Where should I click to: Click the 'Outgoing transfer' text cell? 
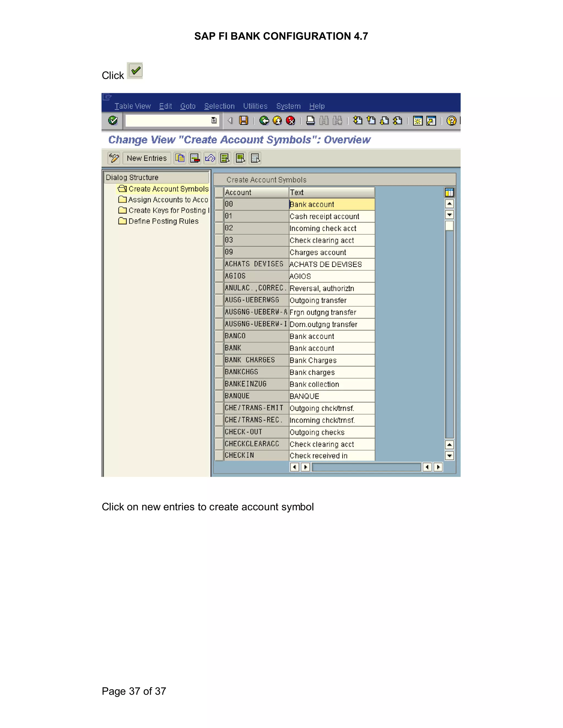[332, 300]
